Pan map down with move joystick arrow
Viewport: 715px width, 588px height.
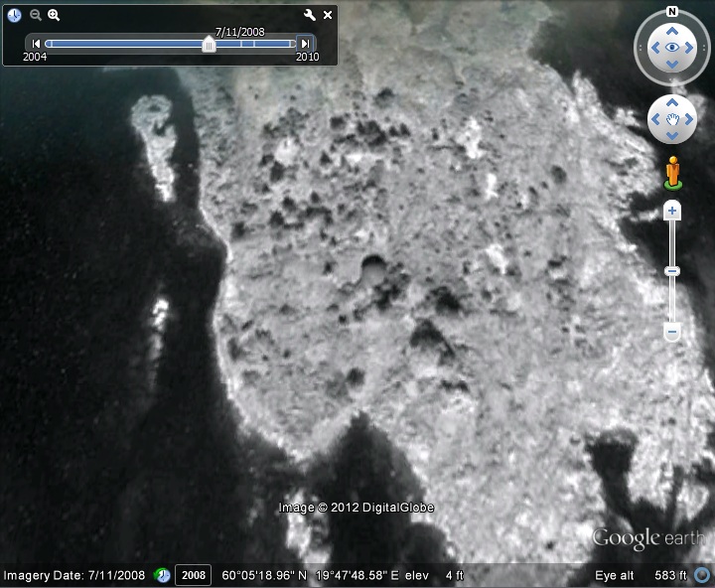pyautogui.click(x=672, y=137)
